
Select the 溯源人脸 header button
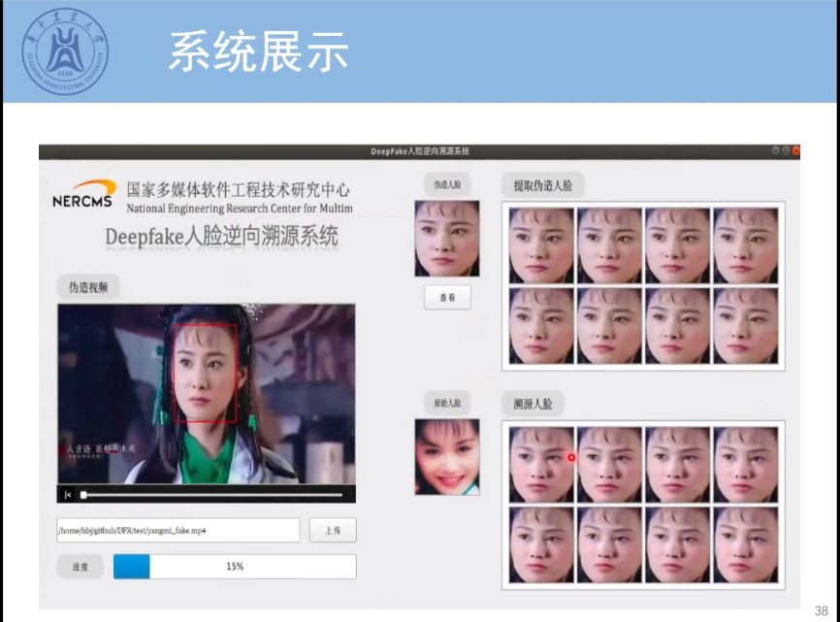533,403
